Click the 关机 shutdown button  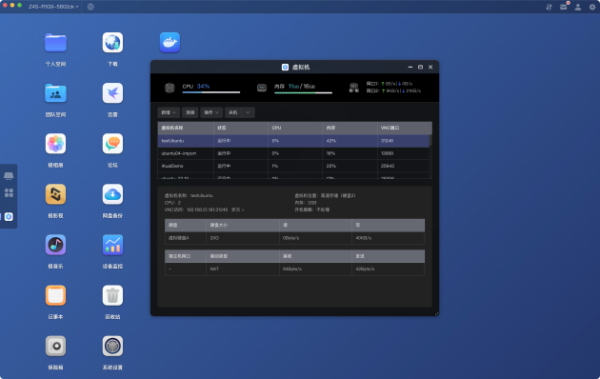[x=233, y=113]
